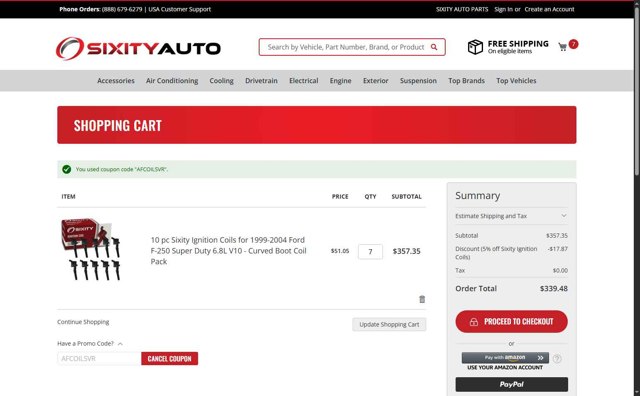Click the FREE SHIPPING text

click(x=518, y=44)
